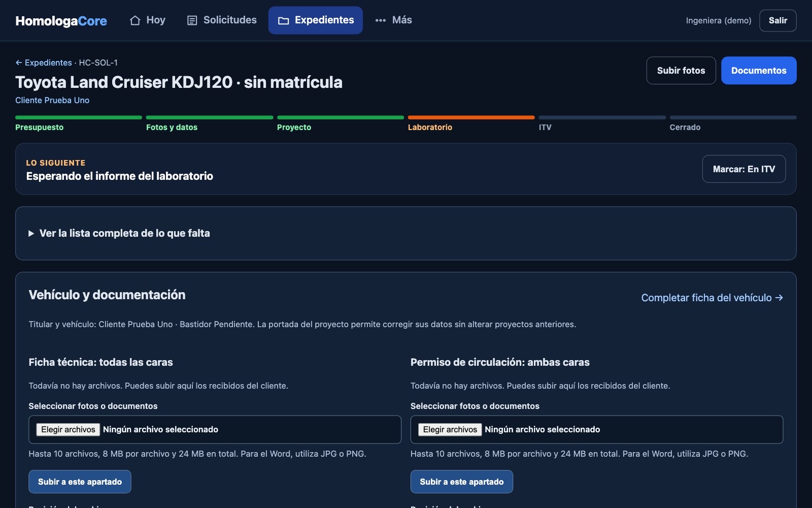This screenshot has height=508, width=812.
Task: Go to Solicitudes in the top nav
Action: (222, 20)
